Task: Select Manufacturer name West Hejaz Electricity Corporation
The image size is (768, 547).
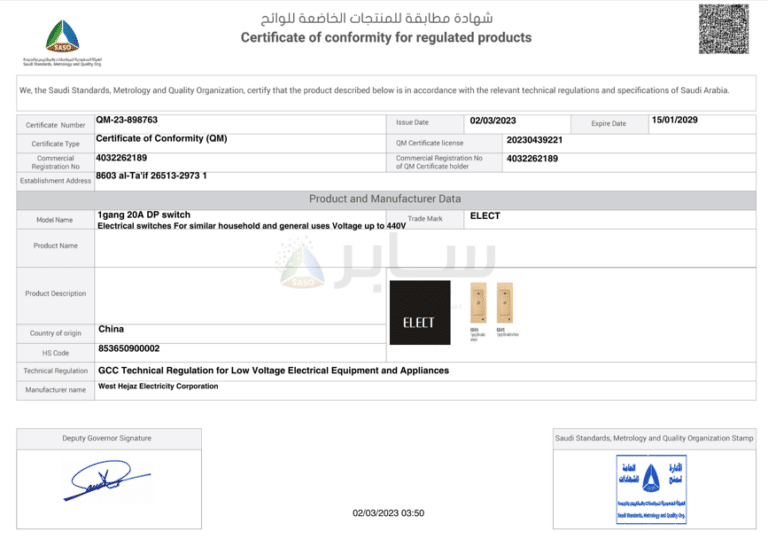Action: point(158,386)
